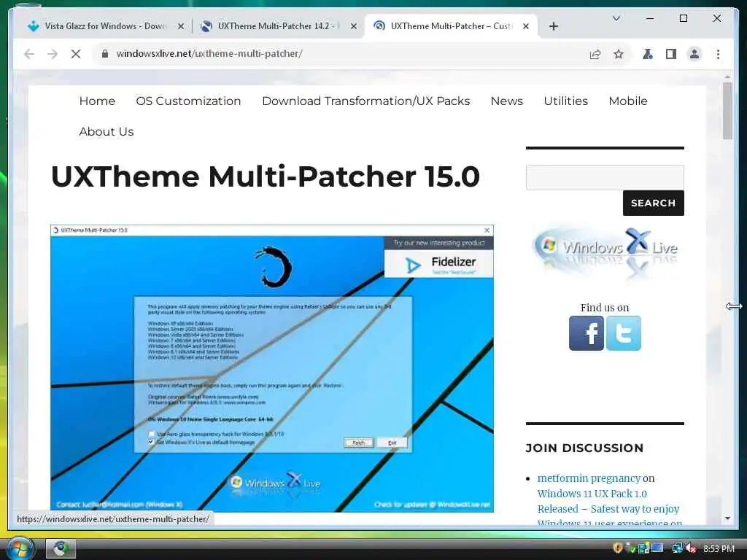Click security shield tray icon
747x560 pixels.
click(617, 548)
